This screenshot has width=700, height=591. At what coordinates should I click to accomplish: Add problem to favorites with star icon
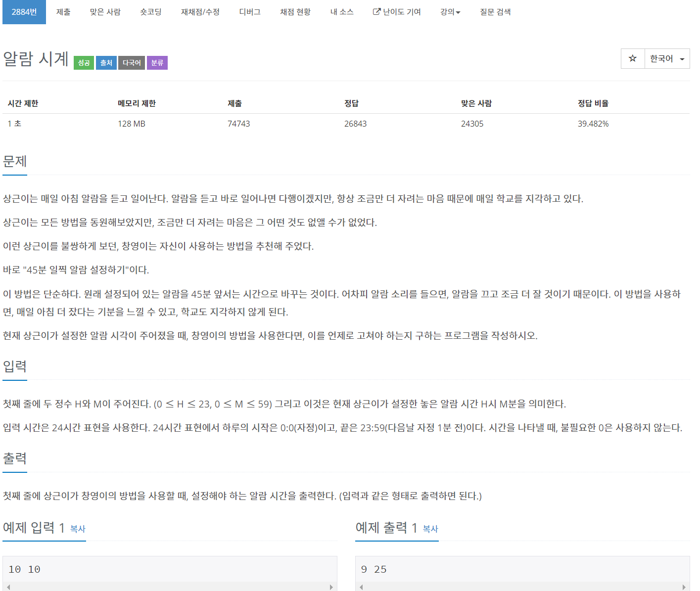coord(633,58)
